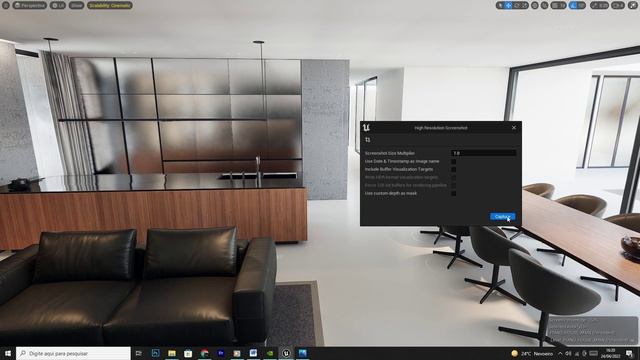Viewport: 640px width, 360px height.
Task: Cycle the world/local coordinate system icon
Action: pyautogui.click(x=535, y=5)
